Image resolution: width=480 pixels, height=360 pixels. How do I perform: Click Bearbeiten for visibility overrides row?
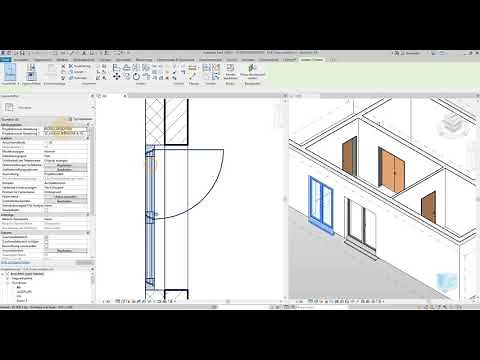coord(66,165)
